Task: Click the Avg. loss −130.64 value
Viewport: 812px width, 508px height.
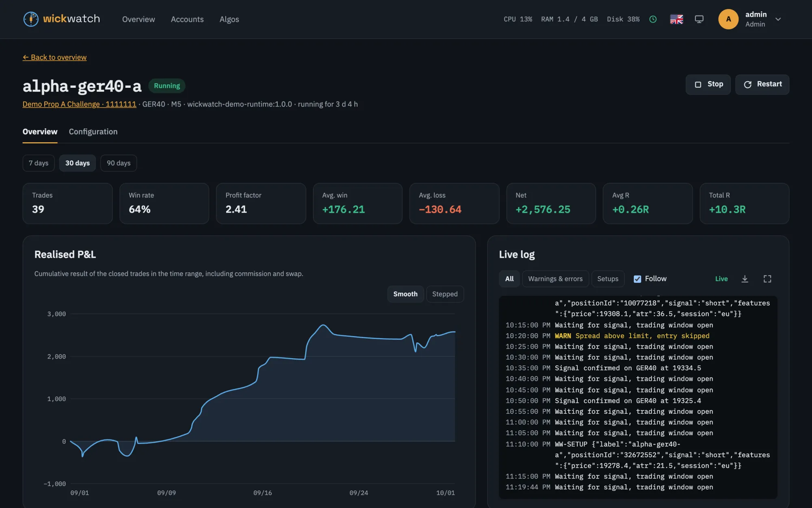Action: pos(440,209)
